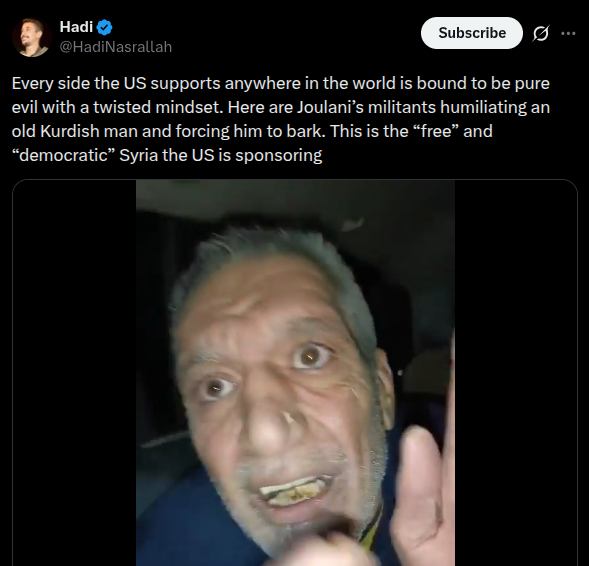Screen dimensions: 589x566
Task: Click the phrase "Joulani's militants" in the post
Action: (367, 107)
